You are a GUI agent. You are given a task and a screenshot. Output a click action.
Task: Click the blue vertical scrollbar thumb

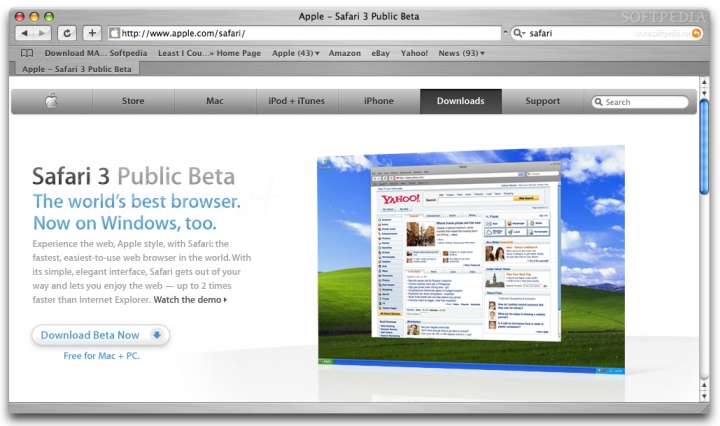tap(704, 147)
